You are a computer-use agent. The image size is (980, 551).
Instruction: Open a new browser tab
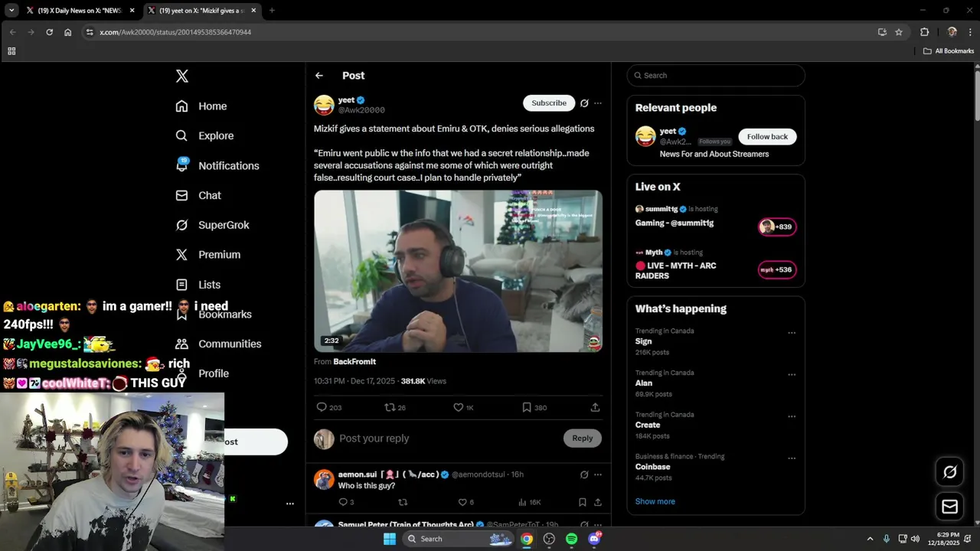pos(272,11)
